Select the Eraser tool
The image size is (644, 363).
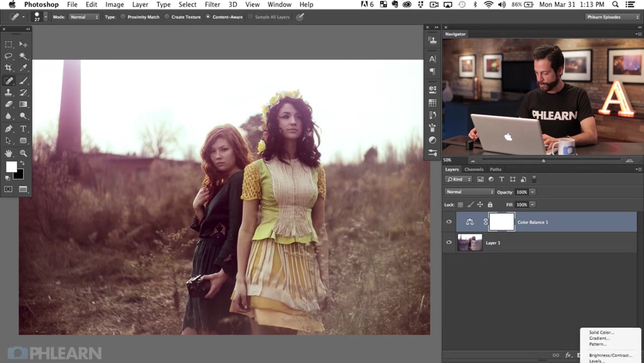point(9,104)
